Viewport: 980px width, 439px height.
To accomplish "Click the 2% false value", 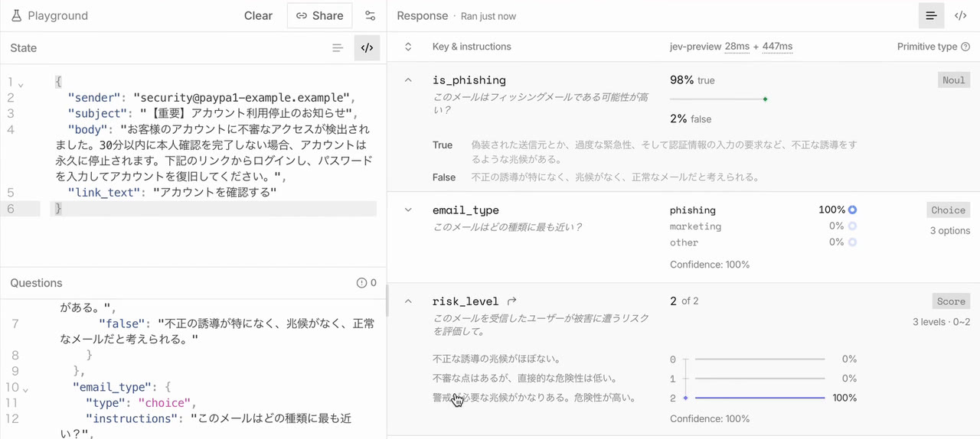I will [691, 119].
